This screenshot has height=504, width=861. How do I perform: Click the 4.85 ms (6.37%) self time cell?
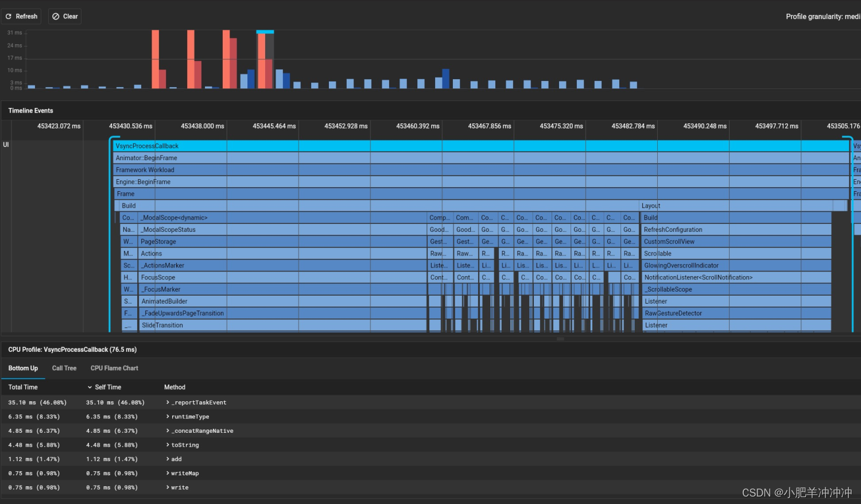(x=112, y=431)
